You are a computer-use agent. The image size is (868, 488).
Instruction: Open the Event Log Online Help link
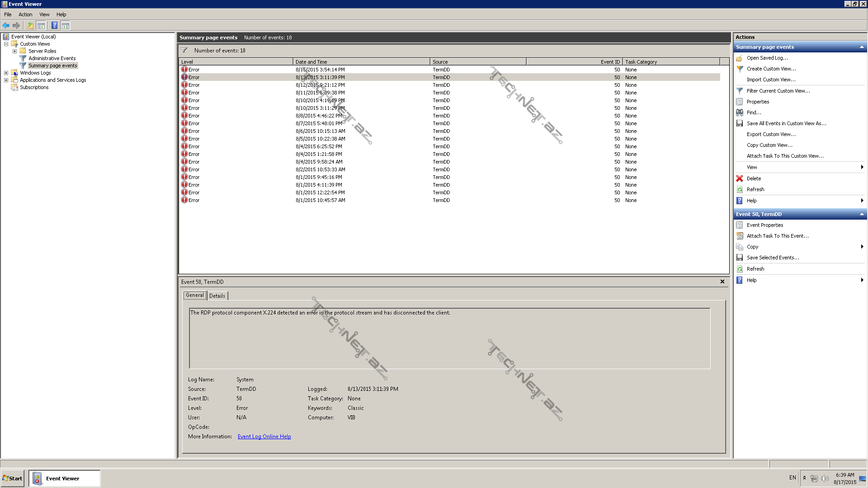tap(264, 436)
